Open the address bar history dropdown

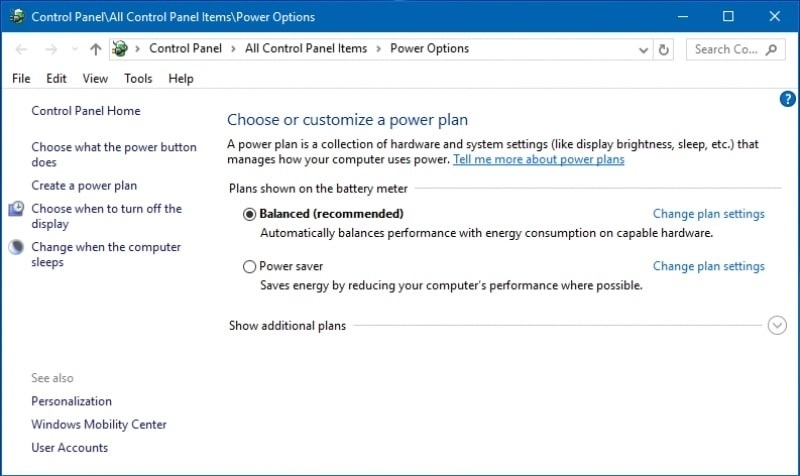click(643, 50)
